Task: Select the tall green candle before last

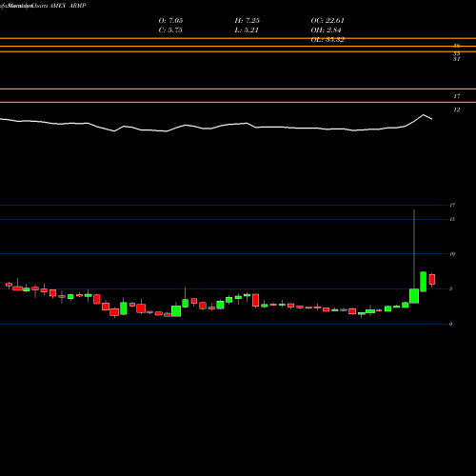Action: click(424, 282)
